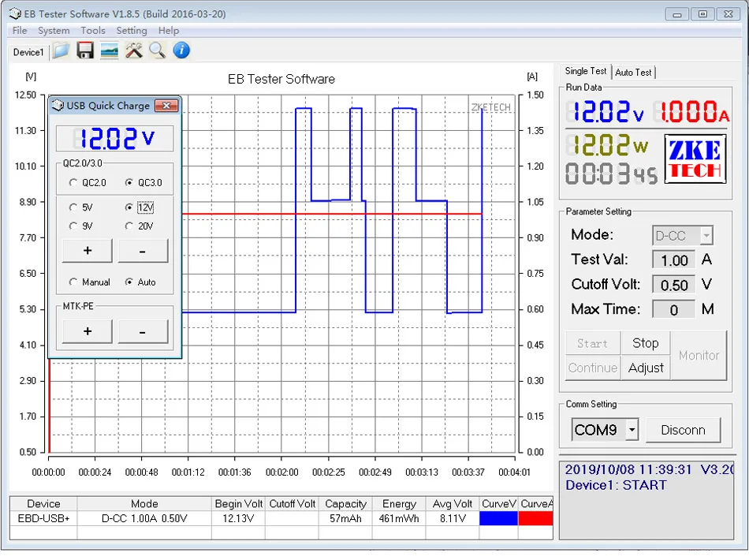Screen dimensions: 749x560
Task: Save data with floppy disk icon
Action: pos(85,50)
